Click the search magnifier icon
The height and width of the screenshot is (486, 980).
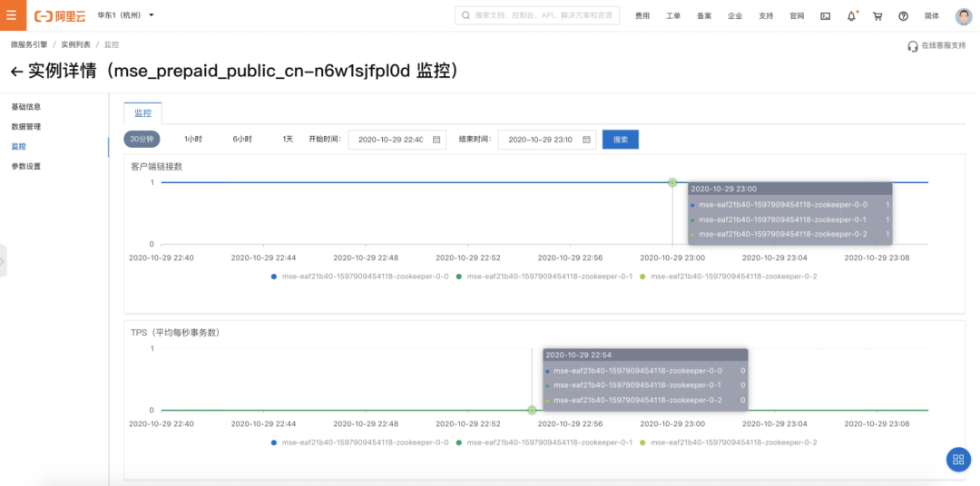tap(465, 15)
